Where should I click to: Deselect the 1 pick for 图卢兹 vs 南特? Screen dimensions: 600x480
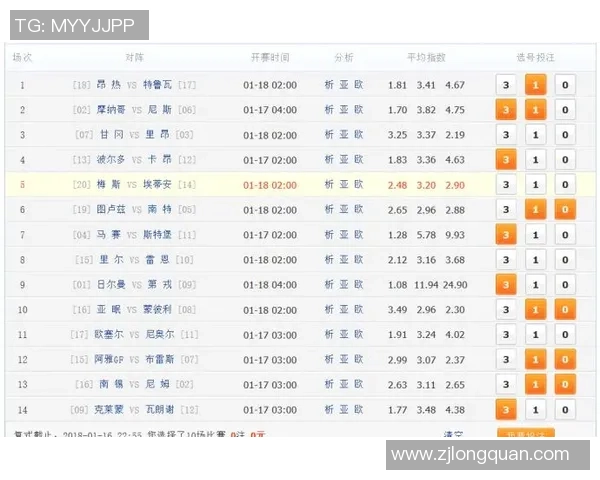535,209
